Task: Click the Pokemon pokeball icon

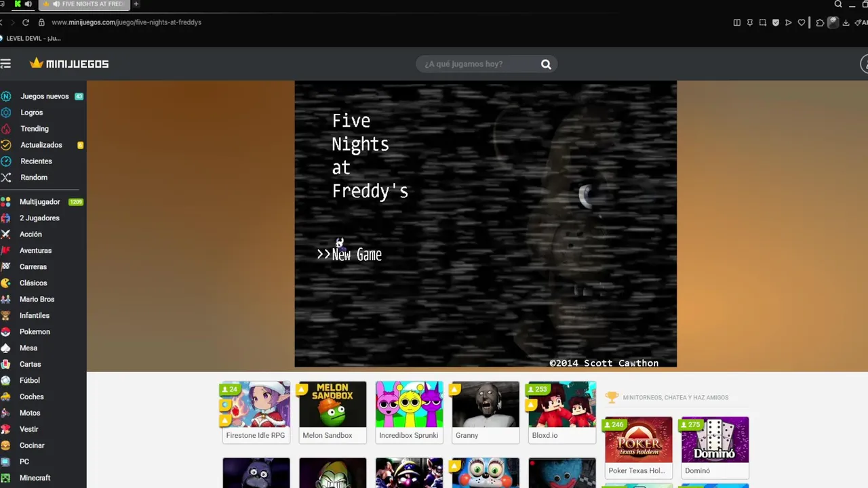Action: tap(5, 332)
